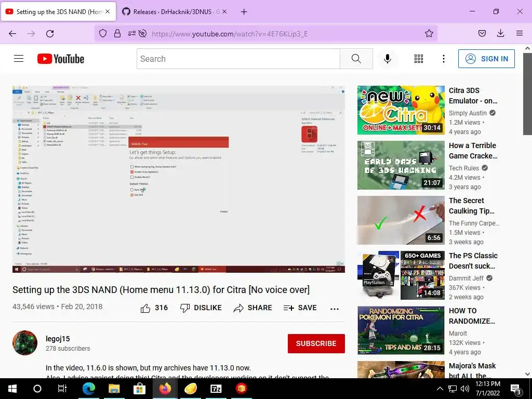Open 7-Zip from taskbar
Screen dimensions: 532x399
point(216,389)
